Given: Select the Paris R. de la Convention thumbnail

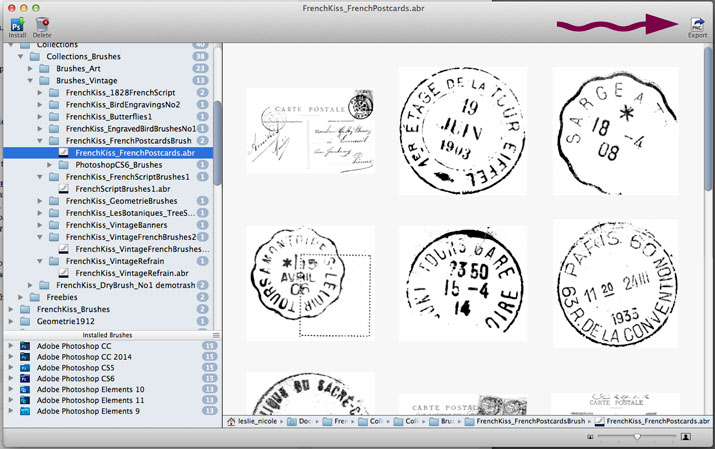Looking at the screenshot, I should click(x=615, y=283).
